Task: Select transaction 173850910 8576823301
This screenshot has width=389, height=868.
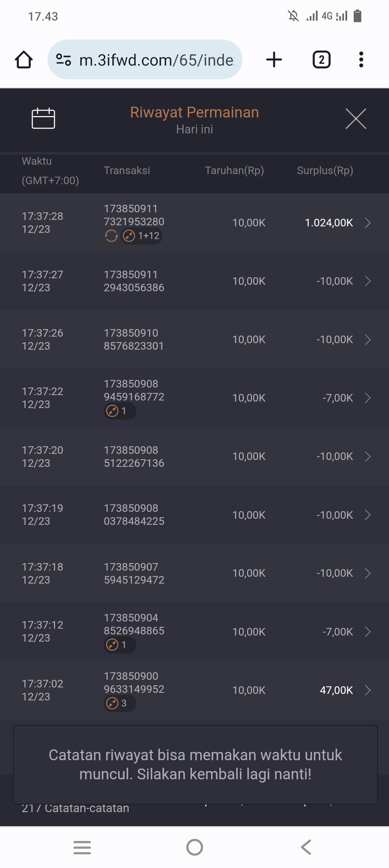Action: 134,340
